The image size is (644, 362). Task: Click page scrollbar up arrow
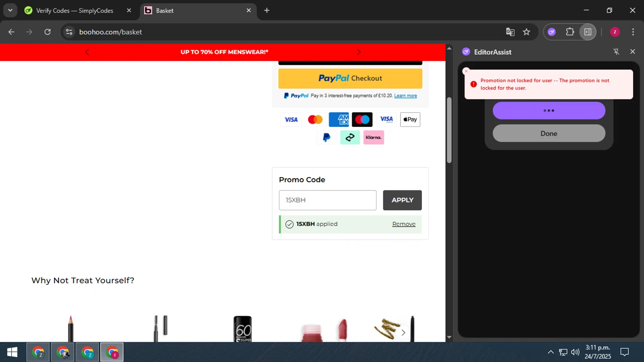coord(449,48)
